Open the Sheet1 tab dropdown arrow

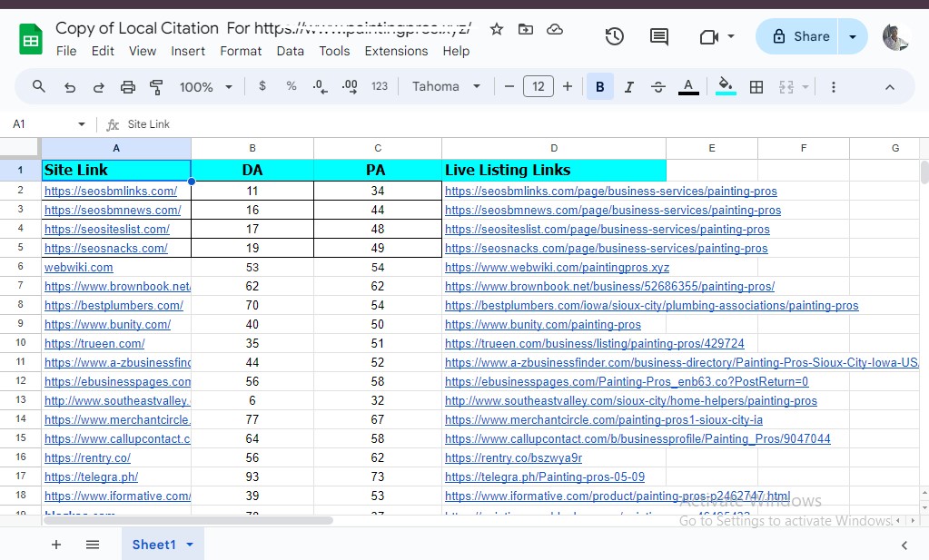pyautogui.click(x=190, y=545)
